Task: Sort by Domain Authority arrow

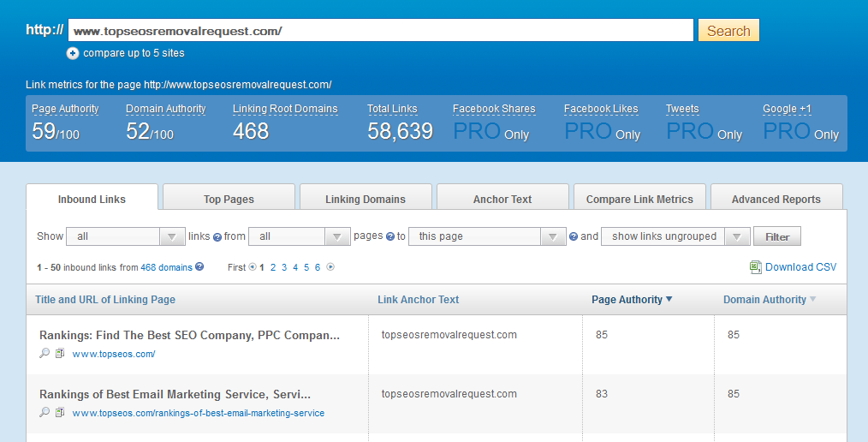Action: pyautogui.click(x=812, y=299)
